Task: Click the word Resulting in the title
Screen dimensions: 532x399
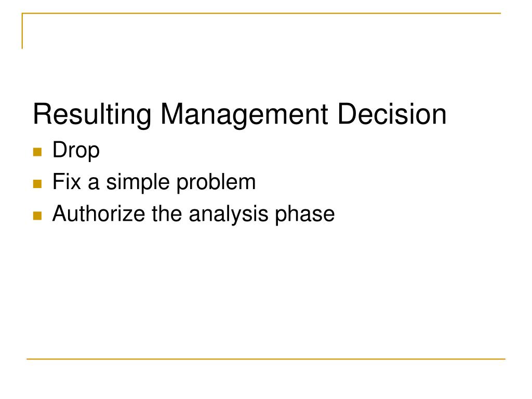Action: coord(92,115)
